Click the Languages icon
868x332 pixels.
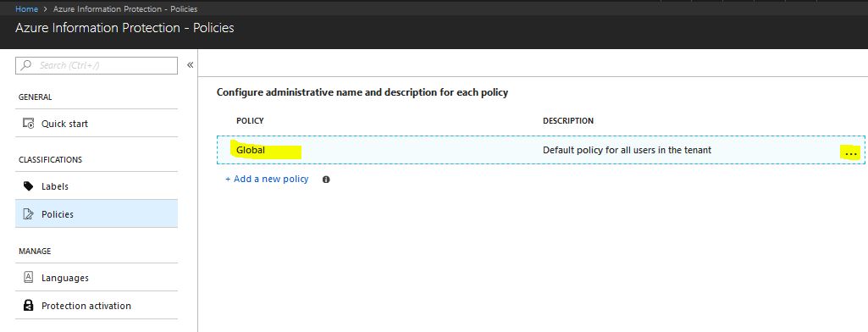[28, 278]
